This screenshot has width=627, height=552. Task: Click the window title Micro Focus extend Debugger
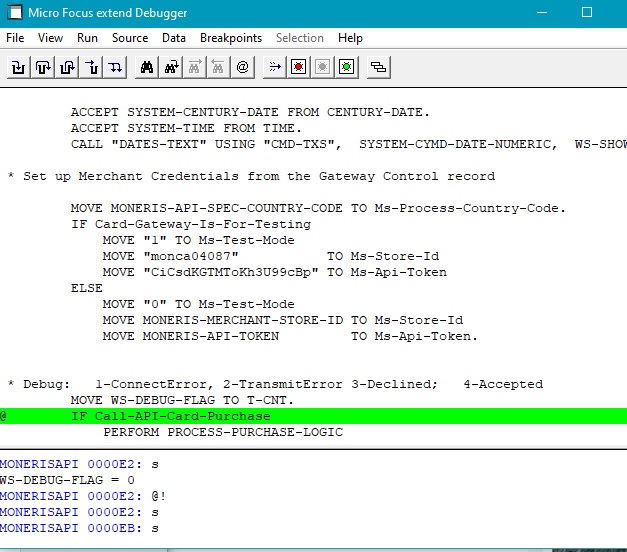pyautogui.click(x=108, y=13)
